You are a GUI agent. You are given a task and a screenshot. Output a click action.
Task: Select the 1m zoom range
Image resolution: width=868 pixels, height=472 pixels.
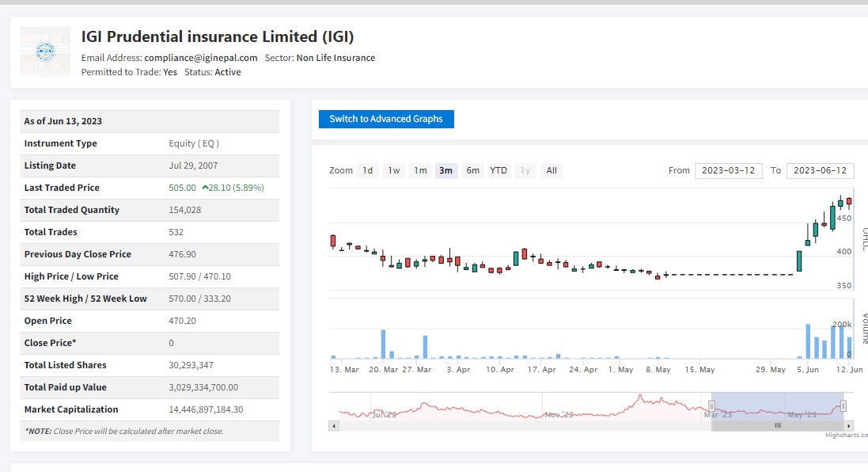pos(420,170)
